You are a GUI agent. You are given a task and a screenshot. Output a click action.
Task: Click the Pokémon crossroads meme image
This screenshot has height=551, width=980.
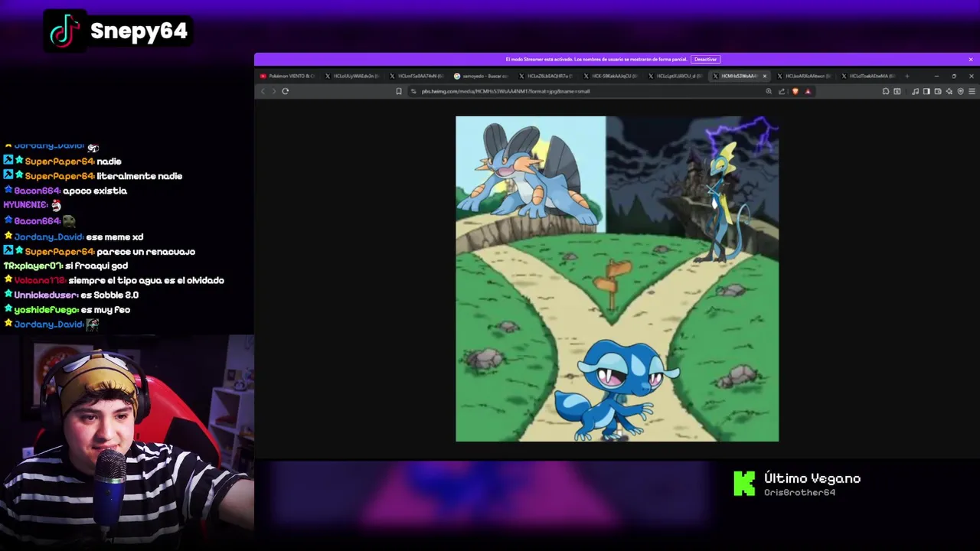pos(617,279)
